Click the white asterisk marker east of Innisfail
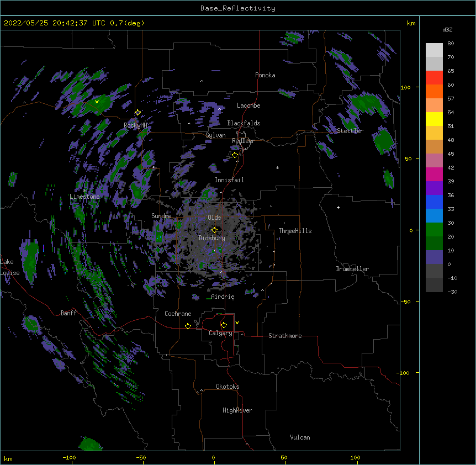 pos(277,167)
